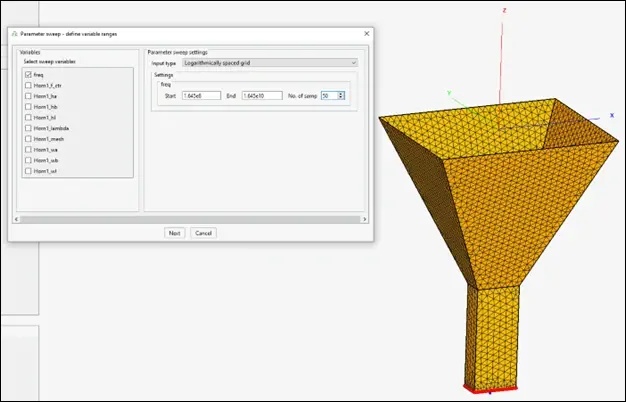
Task: Click the Parameter sweep title bar icon
Action: (14, 33)
